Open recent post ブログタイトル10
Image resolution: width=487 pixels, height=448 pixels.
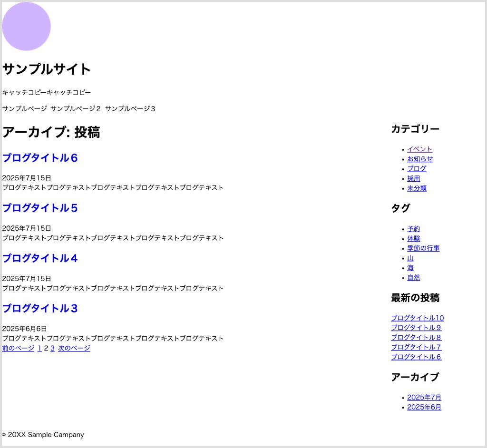[x=418, y=318]
